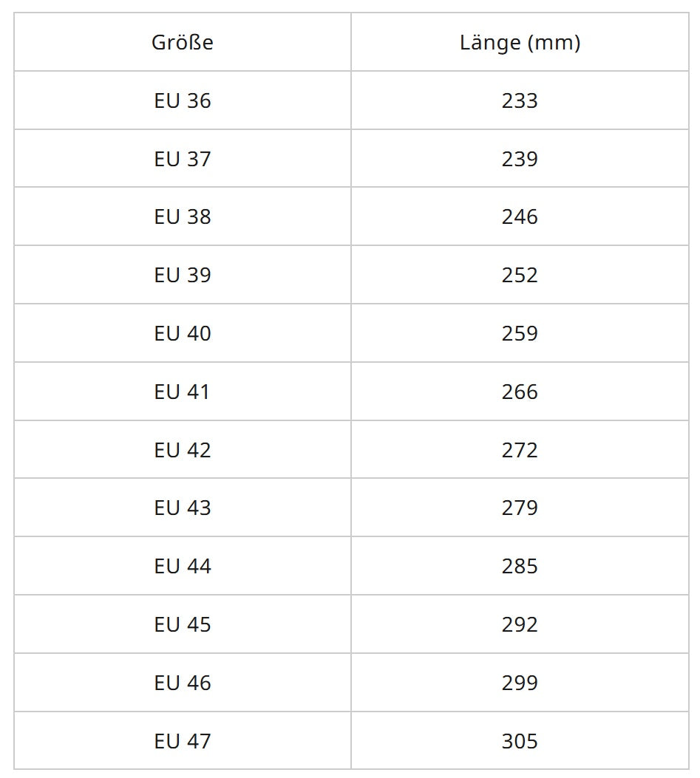Select the EU 39 size cell
This screenshot has height=778, width=700.
coord(183,276)
